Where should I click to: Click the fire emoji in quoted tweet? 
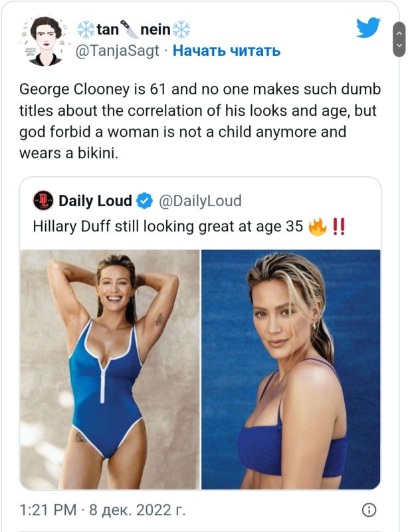click(318, 227)
